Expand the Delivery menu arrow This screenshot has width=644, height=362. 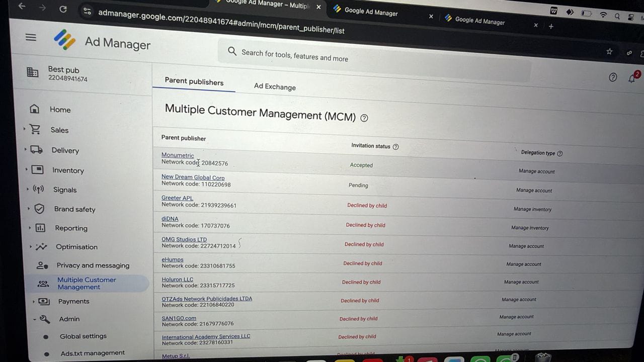pyautogui.click(x=25, y=149)
